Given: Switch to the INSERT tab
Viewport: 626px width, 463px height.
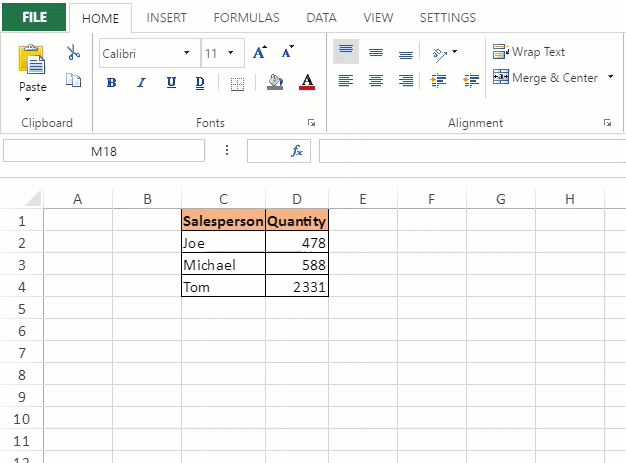Looking at the screenshot, I should [x=166, y=18].
